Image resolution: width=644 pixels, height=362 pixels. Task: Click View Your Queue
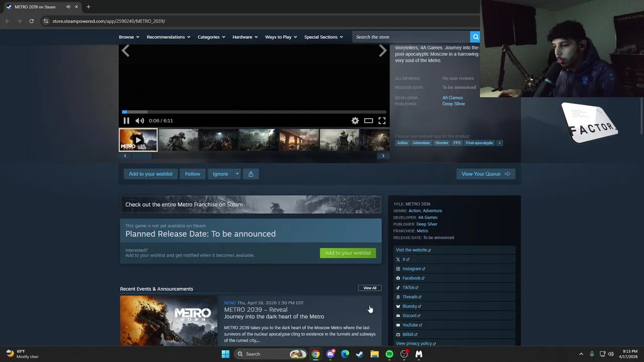coord(486,174)
